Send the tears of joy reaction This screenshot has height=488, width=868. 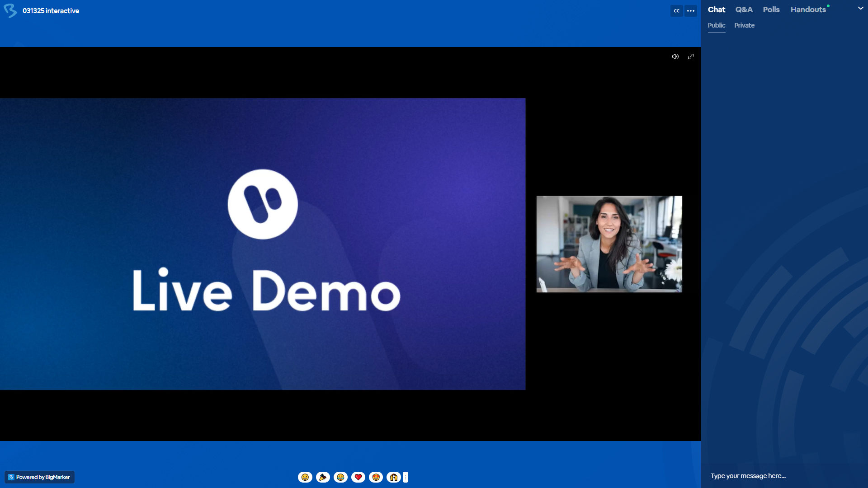point(340,477)
